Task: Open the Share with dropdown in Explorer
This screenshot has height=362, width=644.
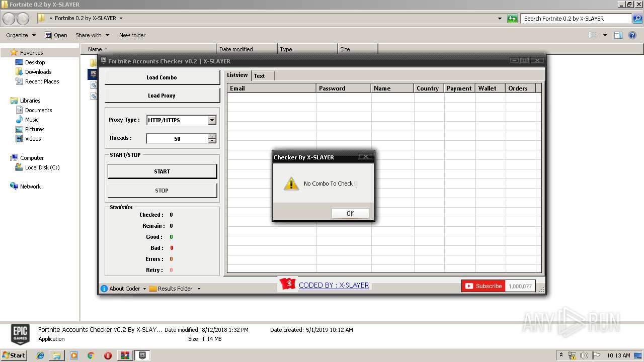Action: click(92, 35)
